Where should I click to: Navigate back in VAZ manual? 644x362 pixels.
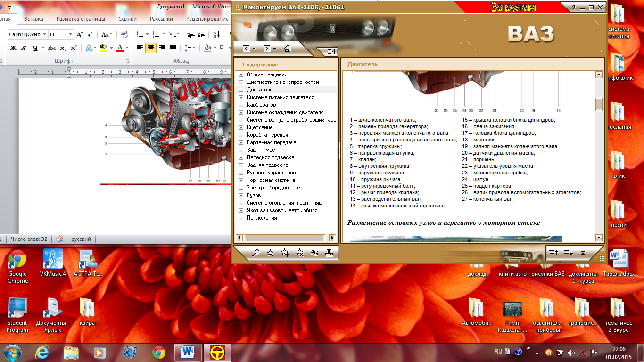pos(246,48)
